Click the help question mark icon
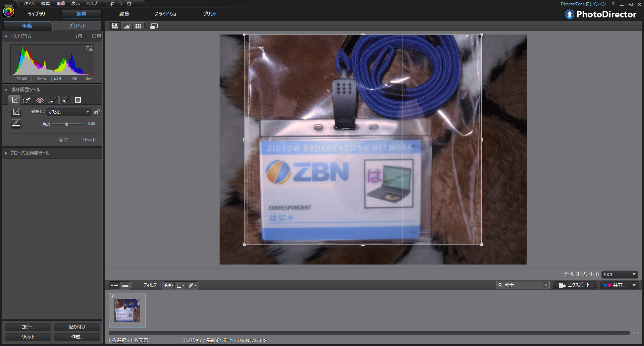The image size is (644, 346). [x=613, y=4]
